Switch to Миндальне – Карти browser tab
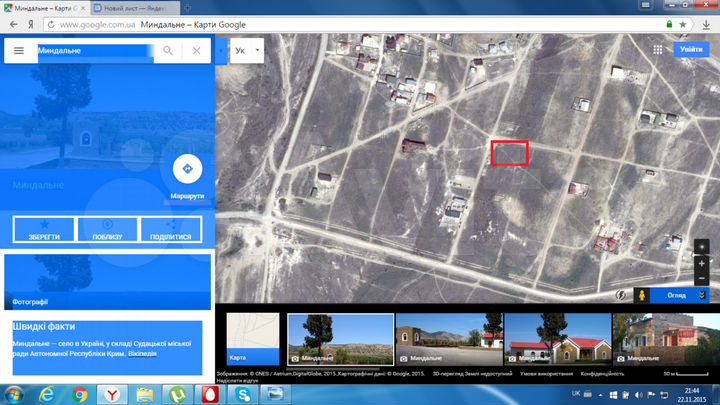Screen dimensions: 720x405 coord(44,8)
